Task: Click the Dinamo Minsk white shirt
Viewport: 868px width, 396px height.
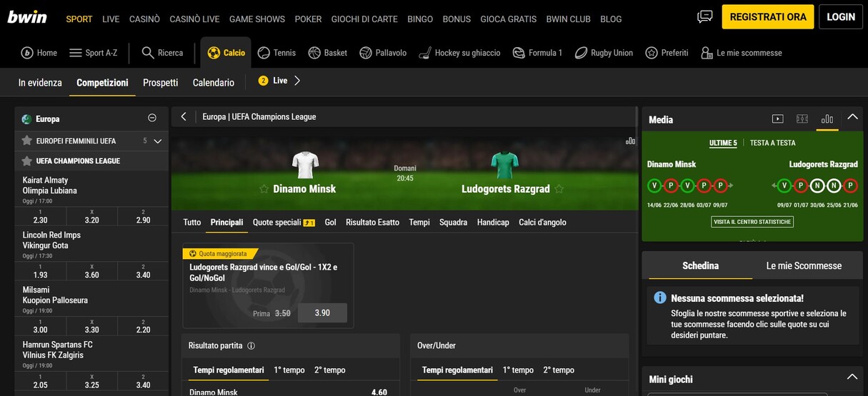Action: pos(305,165)
